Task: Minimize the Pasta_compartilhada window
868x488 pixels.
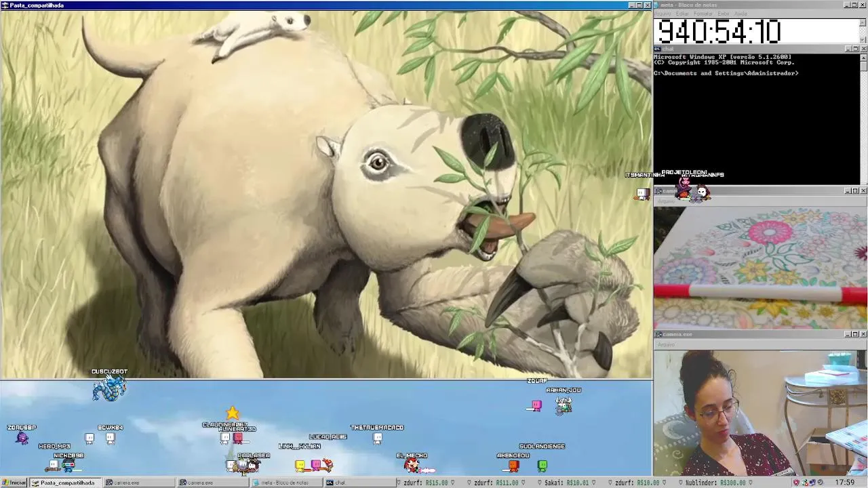Action: pyautogui.click(x=631, y=5)
